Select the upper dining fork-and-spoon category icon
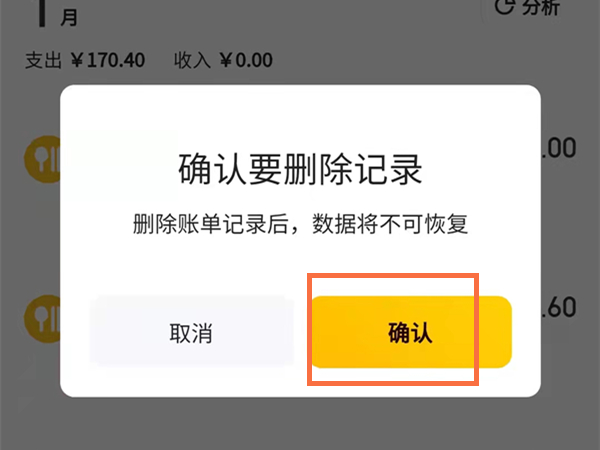 tap(42, 159)
